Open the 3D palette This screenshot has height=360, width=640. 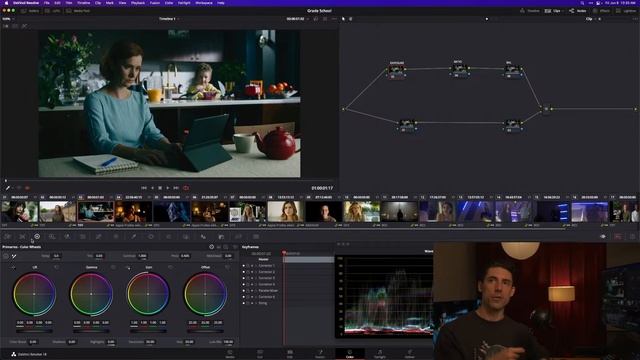[x=256, y=237]
